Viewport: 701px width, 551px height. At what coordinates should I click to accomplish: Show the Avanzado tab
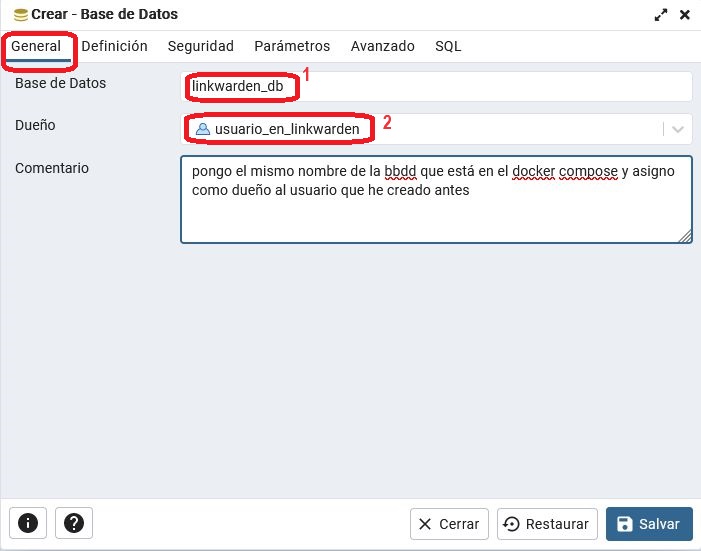[x=382, y=46]
